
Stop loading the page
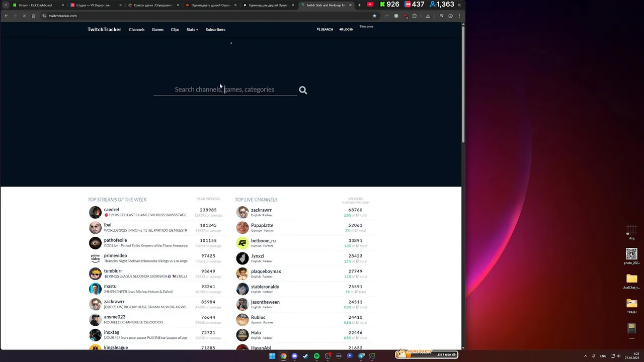[x=24, y=16]
